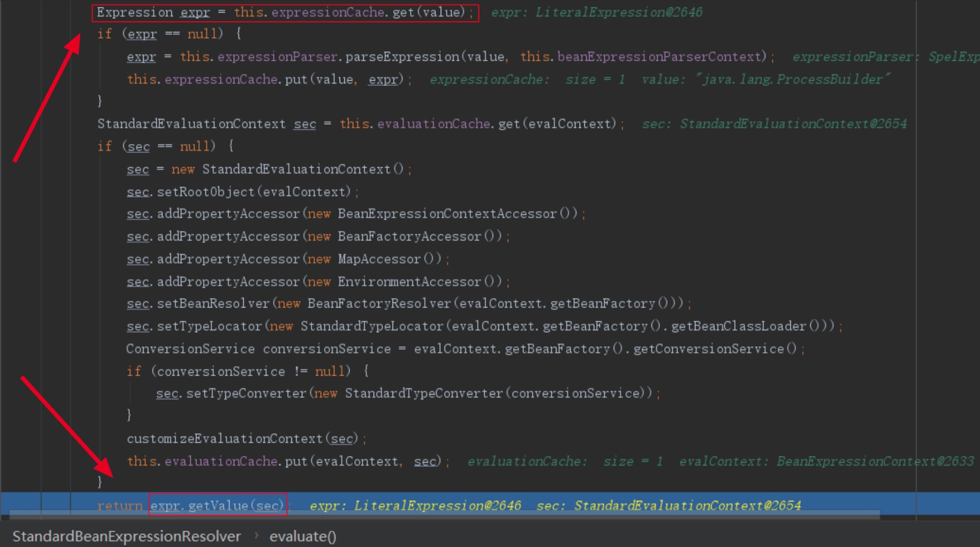Click the customizeEvaluationContext method call
This screenshot has height=547, width=980.
[224, 439]
